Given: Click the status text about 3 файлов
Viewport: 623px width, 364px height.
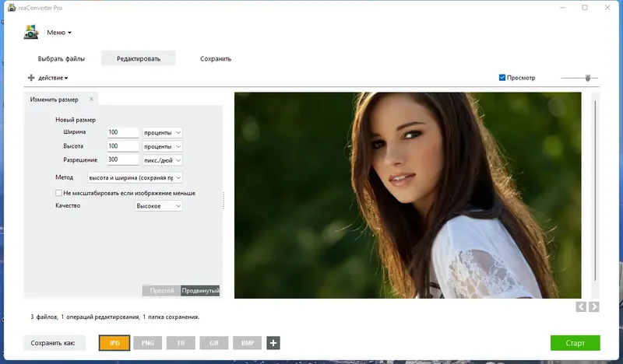Looking at the screenshot, I should pyautogui.click(x=114, y=317).
